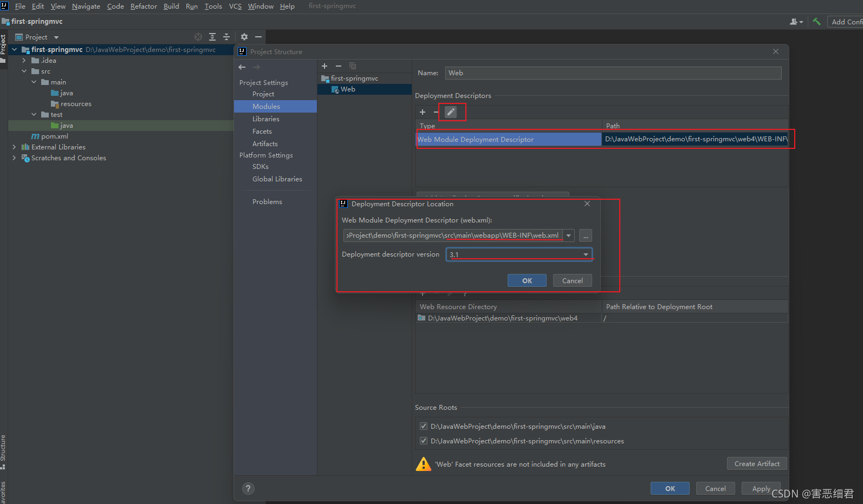The width and height of the screenshot is (863, 504).
Task: Add a new deployment descriptor with plus icon
Action: [x=423, y=112]
